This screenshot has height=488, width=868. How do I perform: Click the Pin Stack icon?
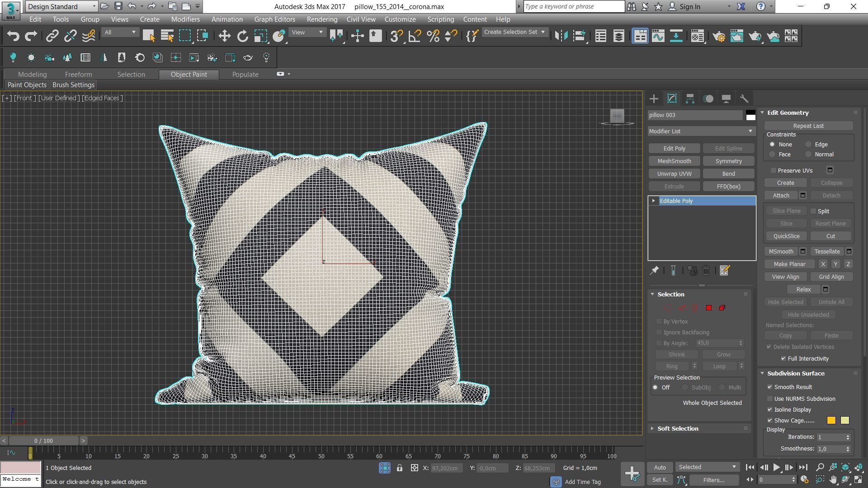[x=654, y=271]
